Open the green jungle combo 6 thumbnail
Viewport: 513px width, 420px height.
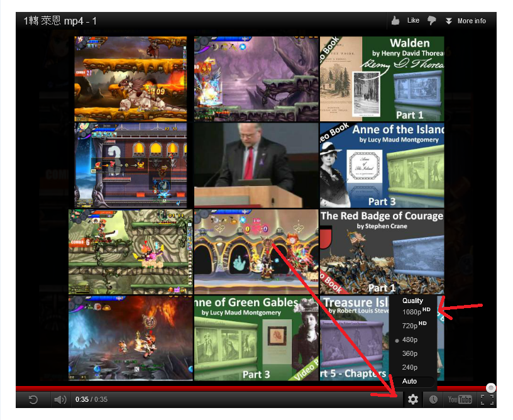coord(131,252)
